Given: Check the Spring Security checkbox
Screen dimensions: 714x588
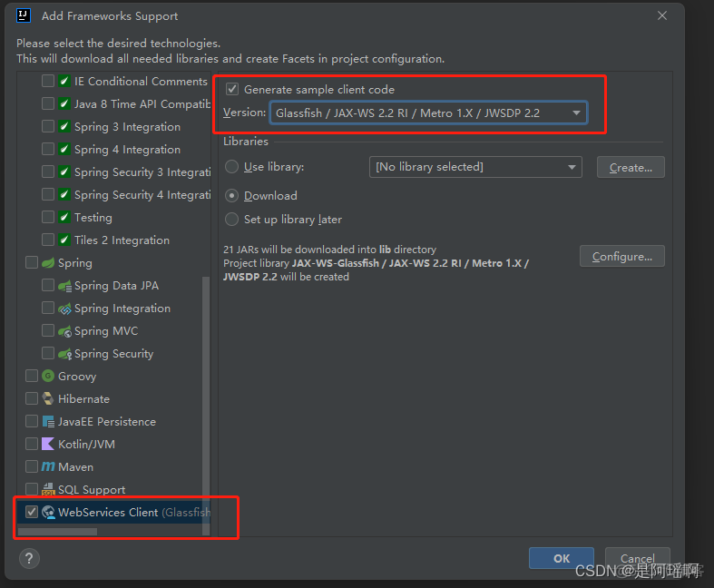Looking at the screenshot, I should (x=48, y=353).
